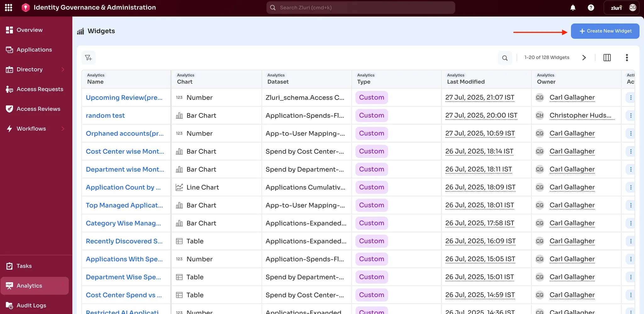Open actions menu for Applications With Spe row

[630, 259]
